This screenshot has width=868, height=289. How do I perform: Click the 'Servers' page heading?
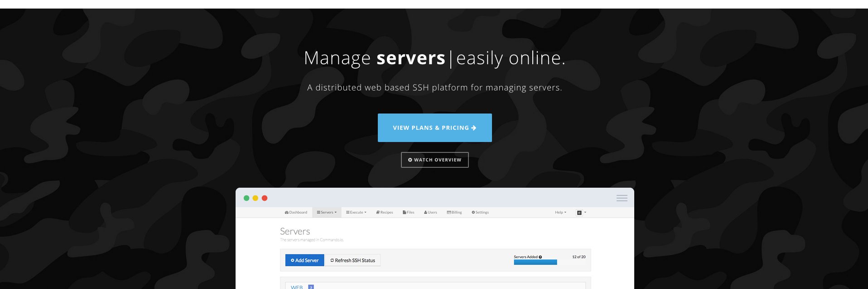pos(295,231)
